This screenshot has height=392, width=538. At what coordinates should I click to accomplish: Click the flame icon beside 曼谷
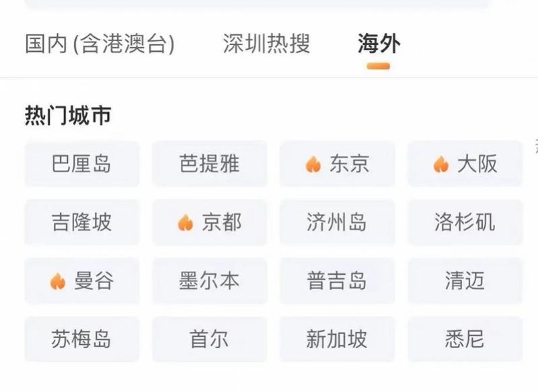click(x=58, y=281)
